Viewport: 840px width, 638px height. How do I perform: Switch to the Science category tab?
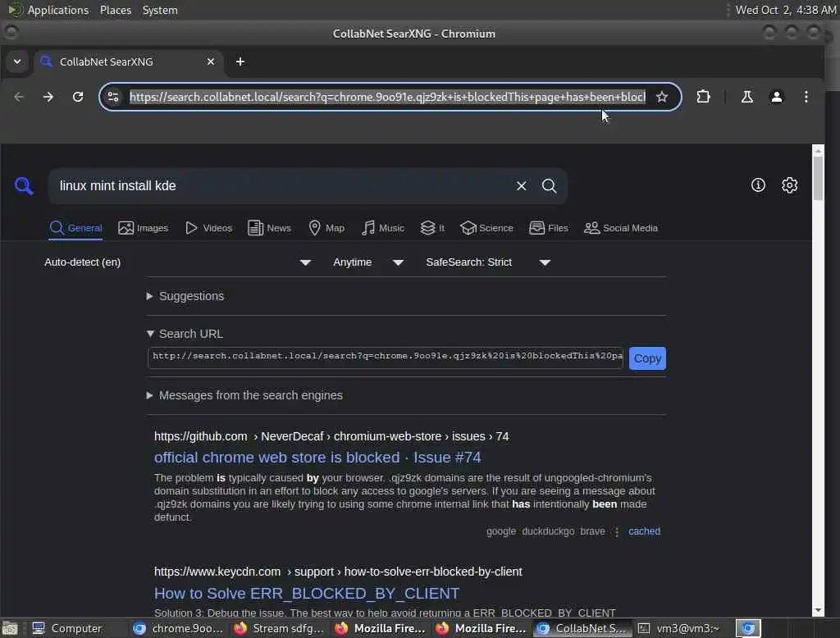(x=486, y=228)
